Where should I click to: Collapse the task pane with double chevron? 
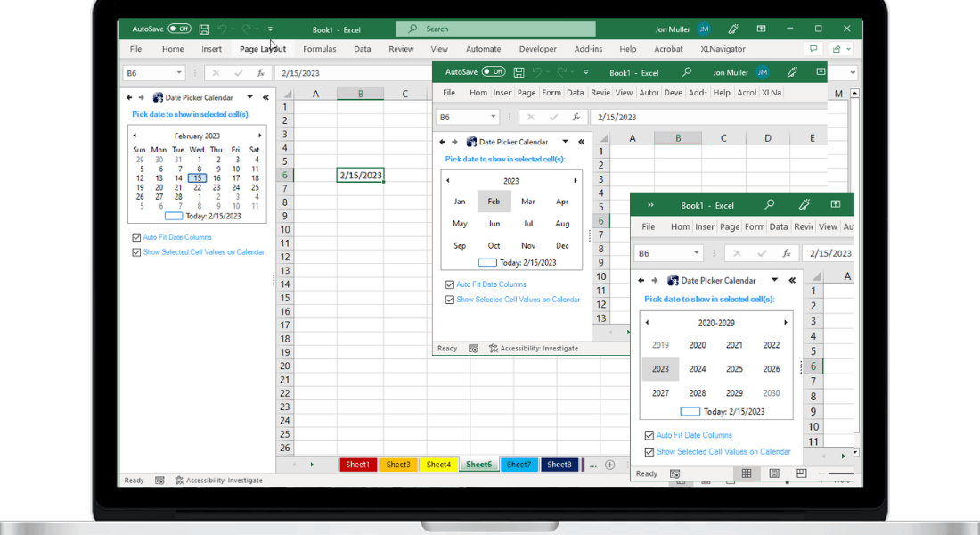tap(265, 97)
